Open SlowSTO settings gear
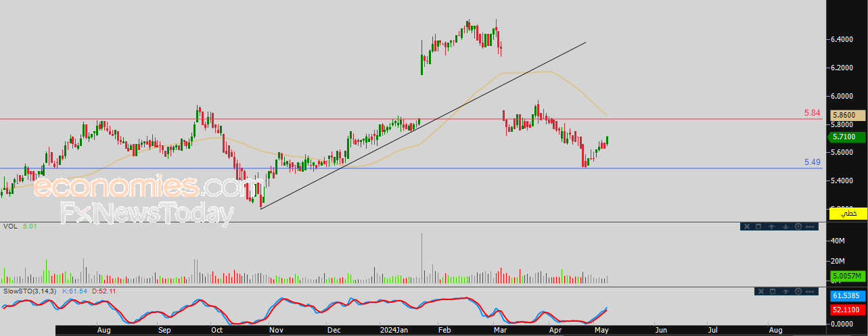This screenshot has height=336, width=868. coord(798,291)
